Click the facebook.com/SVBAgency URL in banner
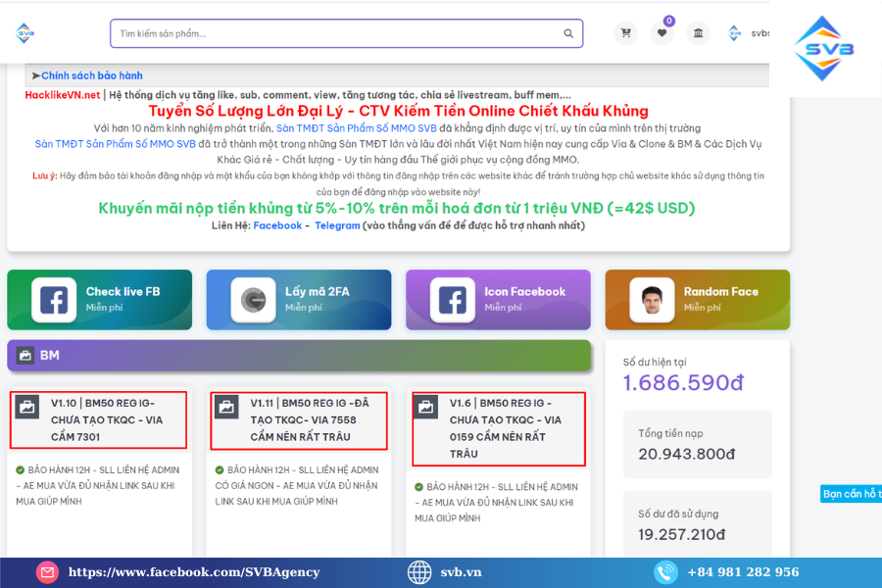 pyautogui.click(x=194, y=572)
